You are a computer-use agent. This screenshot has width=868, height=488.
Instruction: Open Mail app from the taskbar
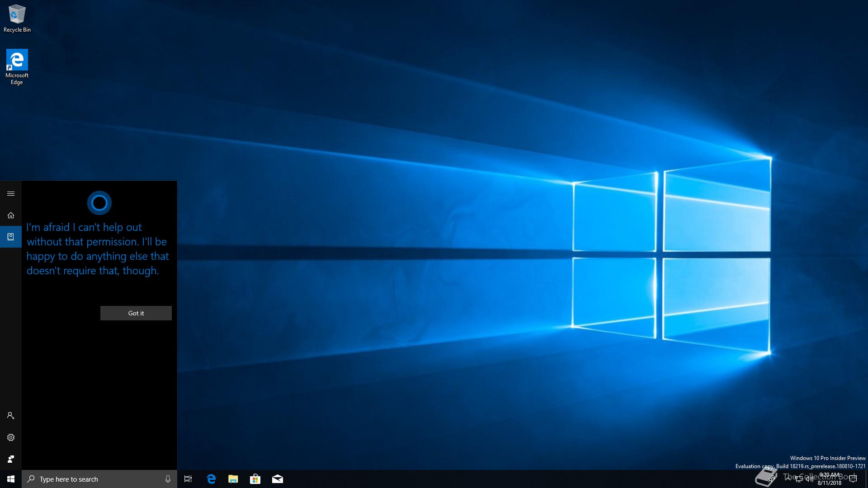pos(278,479)
